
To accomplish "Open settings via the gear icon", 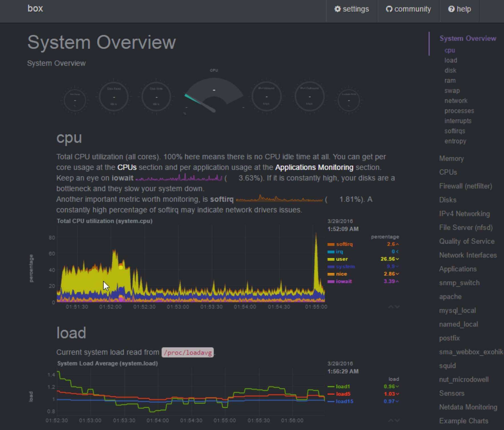I will coord(338,9).
